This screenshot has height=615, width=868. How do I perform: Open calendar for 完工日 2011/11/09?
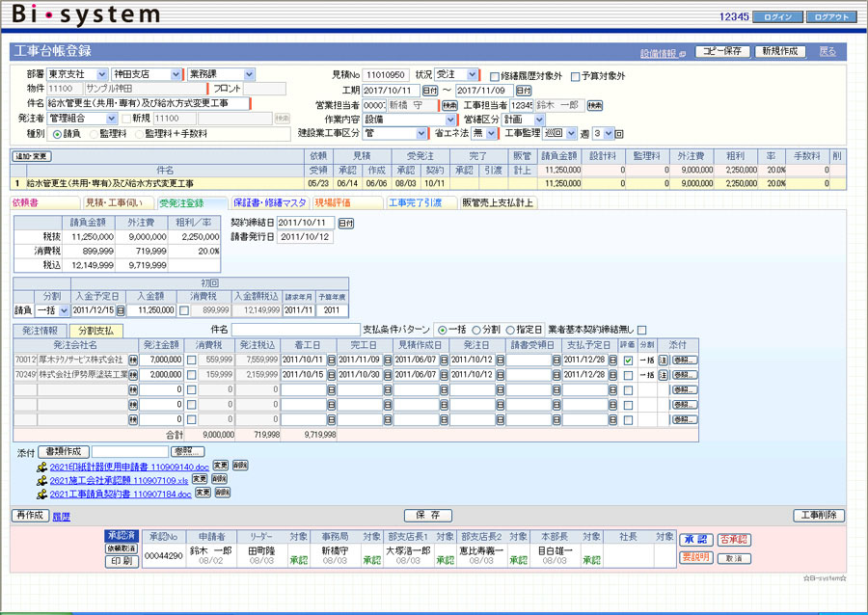tap(388, 361)
